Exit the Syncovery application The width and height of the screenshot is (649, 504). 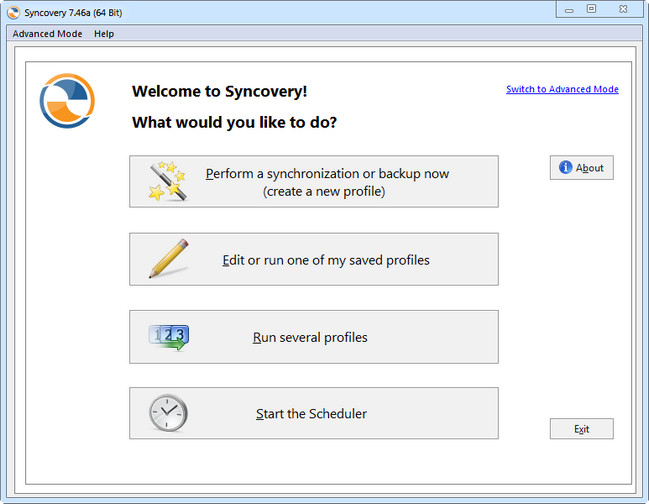[582, 429]
